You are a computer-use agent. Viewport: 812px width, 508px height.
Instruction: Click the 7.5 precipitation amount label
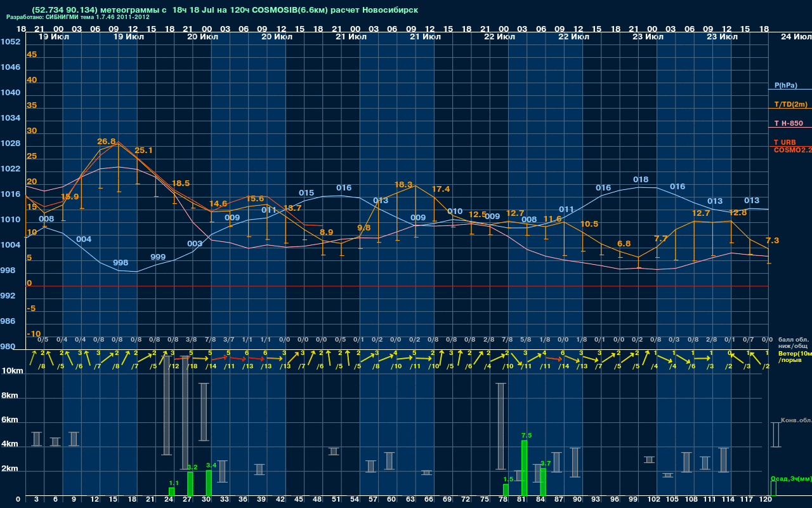(526, 436)
